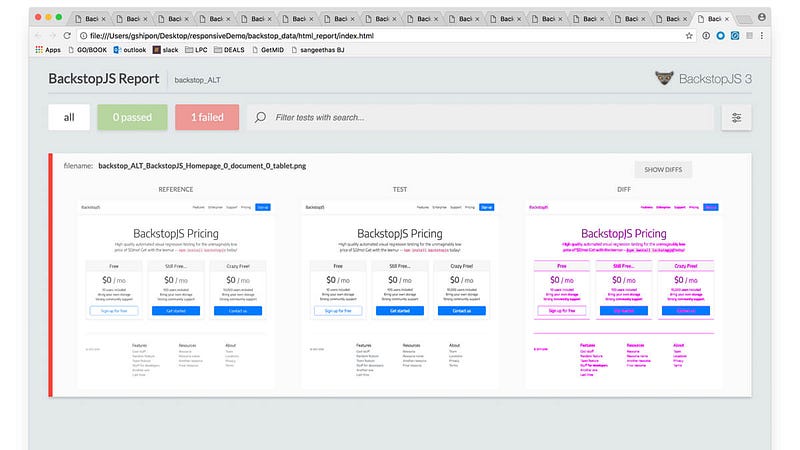Open the GetMID bookmark
The width and height of the screenshot is (800, 450).
pos(268,50)
